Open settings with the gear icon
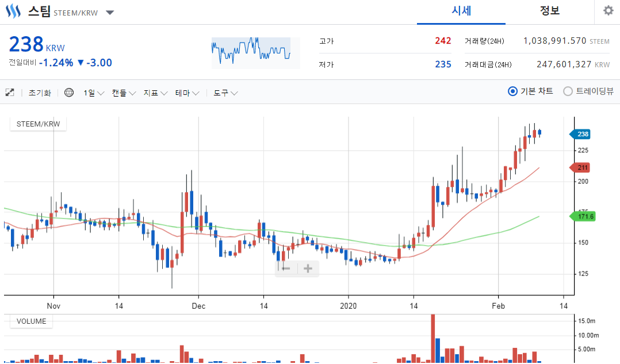 (608, 11)
